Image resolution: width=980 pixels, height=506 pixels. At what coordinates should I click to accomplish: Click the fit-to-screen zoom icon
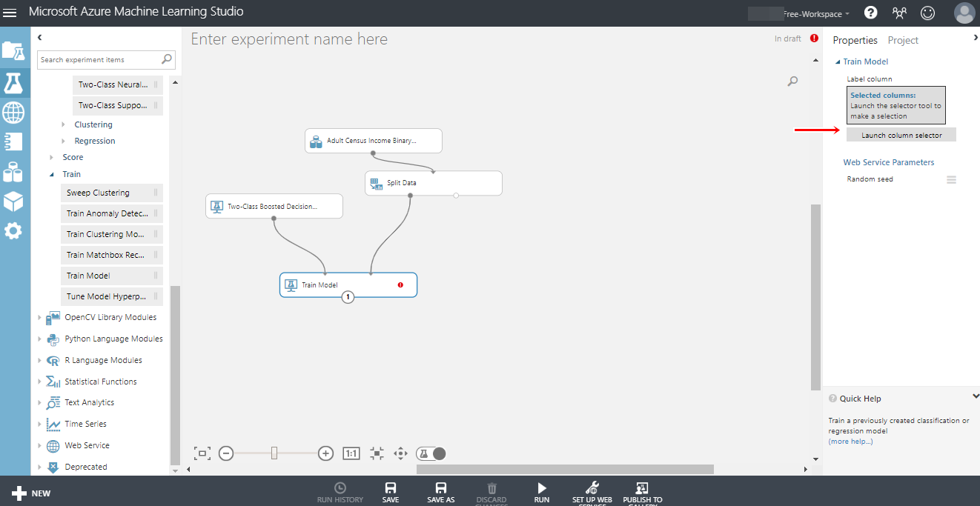click(202, 453)
